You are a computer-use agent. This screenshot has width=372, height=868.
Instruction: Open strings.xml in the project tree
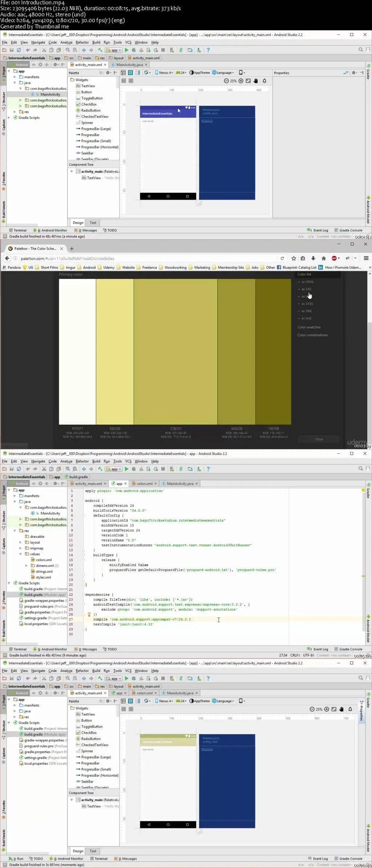pyautogui.click(x=44, y=571)
